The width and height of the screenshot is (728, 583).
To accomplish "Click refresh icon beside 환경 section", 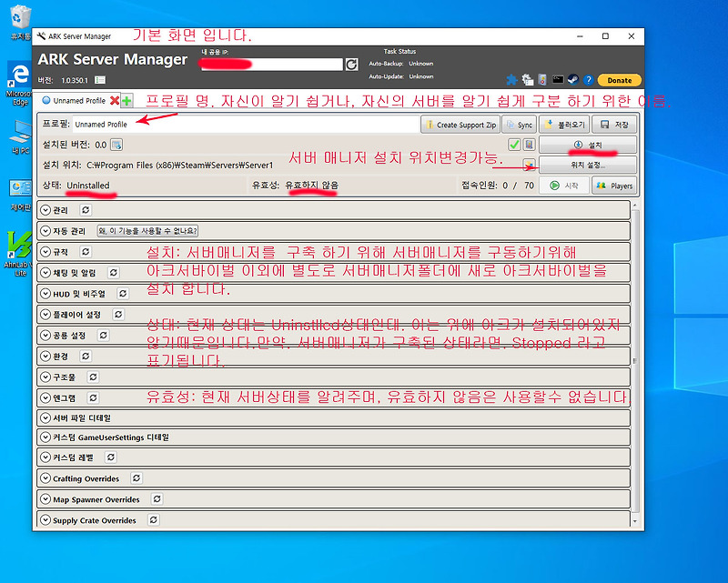I will [x=86, y=356].
